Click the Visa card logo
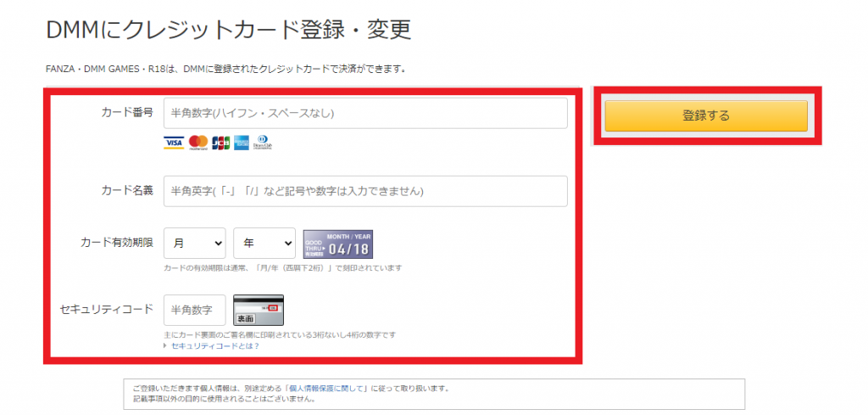 (174, 143)
